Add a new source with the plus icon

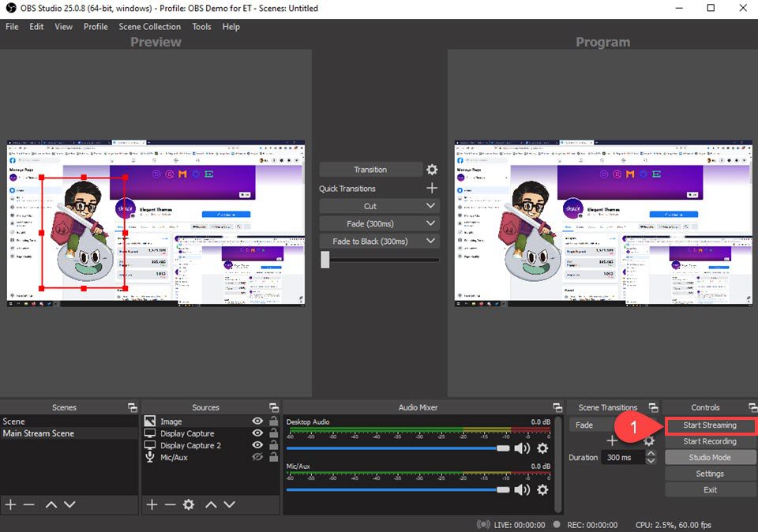[x=152, y=505]
